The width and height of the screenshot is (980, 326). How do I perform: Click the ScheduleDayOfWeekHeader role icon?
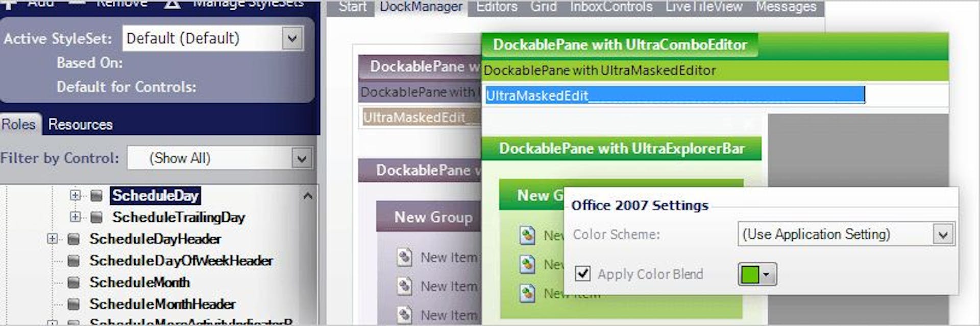[x=74, y=261]
